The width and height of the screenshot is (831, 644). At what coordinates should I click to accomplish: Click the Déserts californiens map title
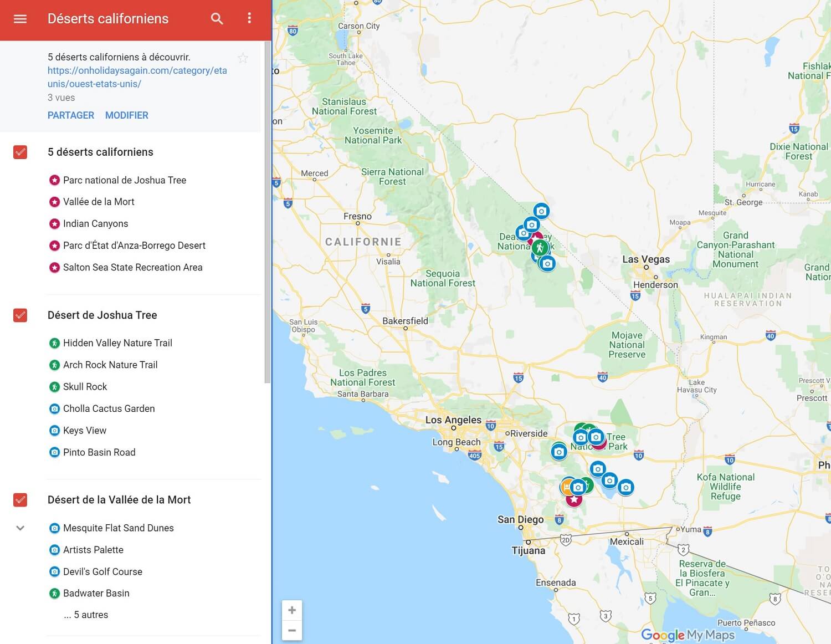pos(108,19)
